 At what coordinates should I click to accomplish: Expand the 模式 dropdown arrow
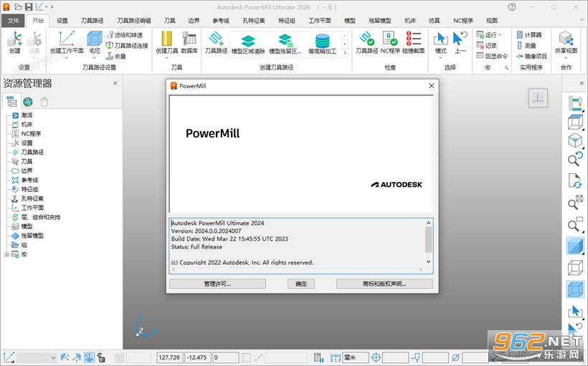pyautogui.click(x=440, y=57)
